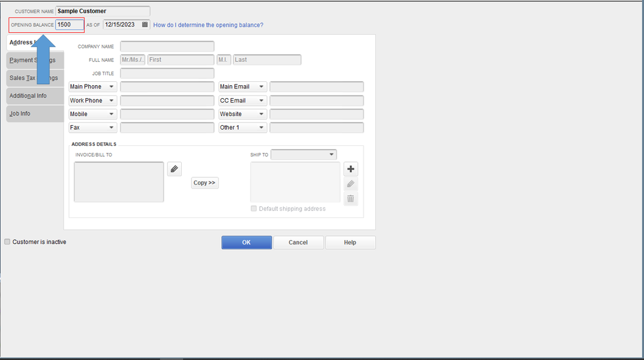Edit the Invoice/Bill To address with pencil icon

(175, 169)
